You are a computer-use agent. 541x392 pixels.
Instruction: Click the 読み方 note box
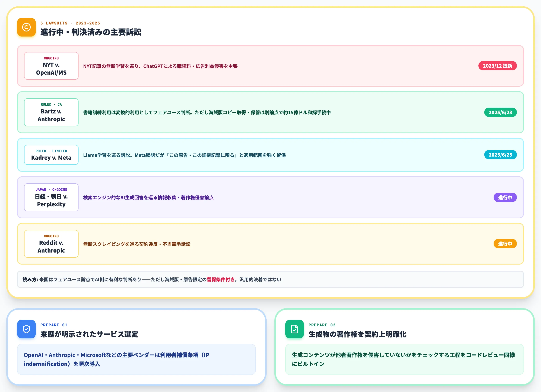tap(270, 279)
